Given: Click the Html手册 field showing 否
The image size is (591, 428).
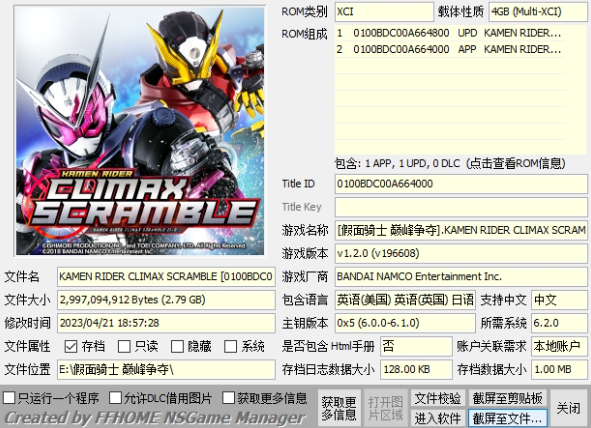Looking at the screenshot, I should pos(416,346).
